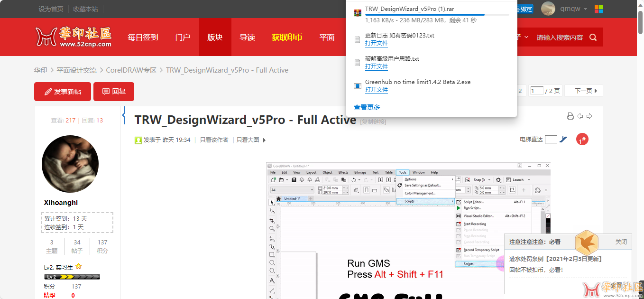Click [复制链接] beside the title
This screenshot has width=644, height=299.
(373, 122)
